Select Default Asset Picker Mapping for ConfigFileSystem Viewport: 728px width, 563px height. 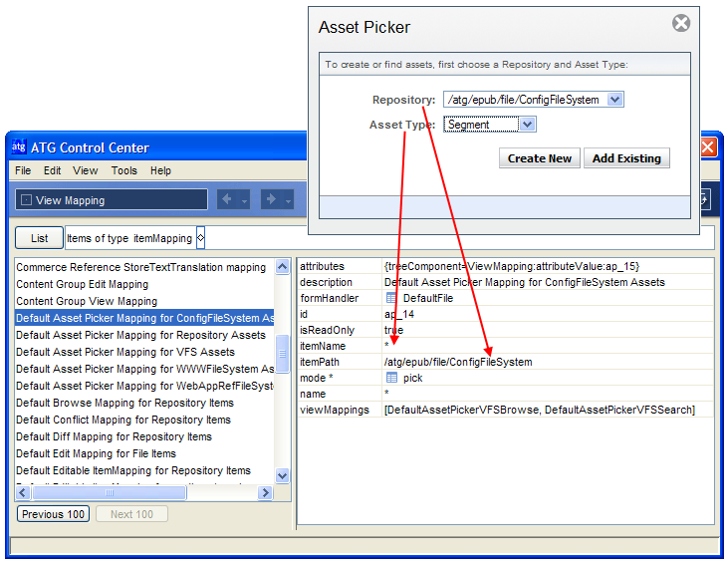pos(144,318)
